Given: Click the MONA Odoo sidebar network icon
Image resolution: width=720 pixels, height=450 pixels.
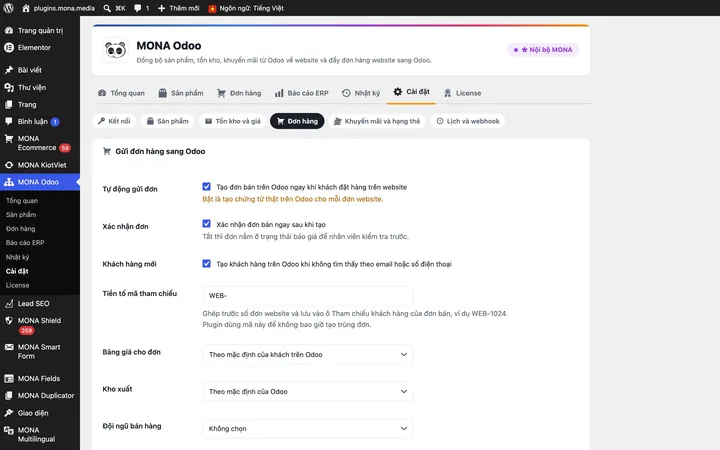Looking at the screenshot, I should pos(9,182).
